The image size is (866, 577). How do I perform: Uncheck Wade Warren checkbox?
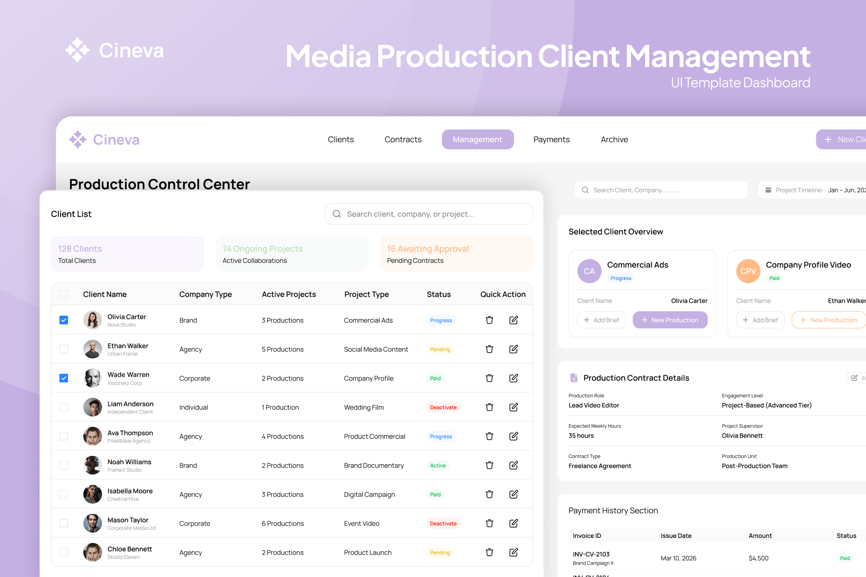click(64, 378)
